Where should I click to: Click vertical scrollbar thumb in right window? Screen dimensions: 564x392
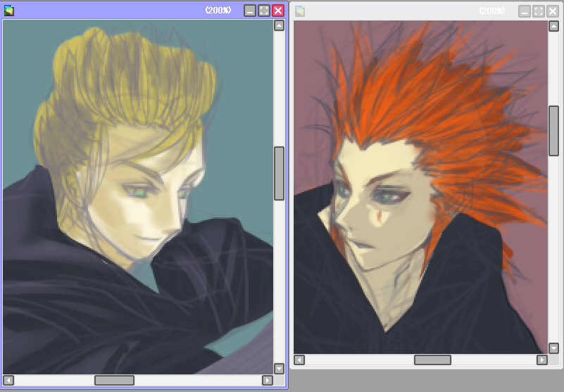click(553, 131)
